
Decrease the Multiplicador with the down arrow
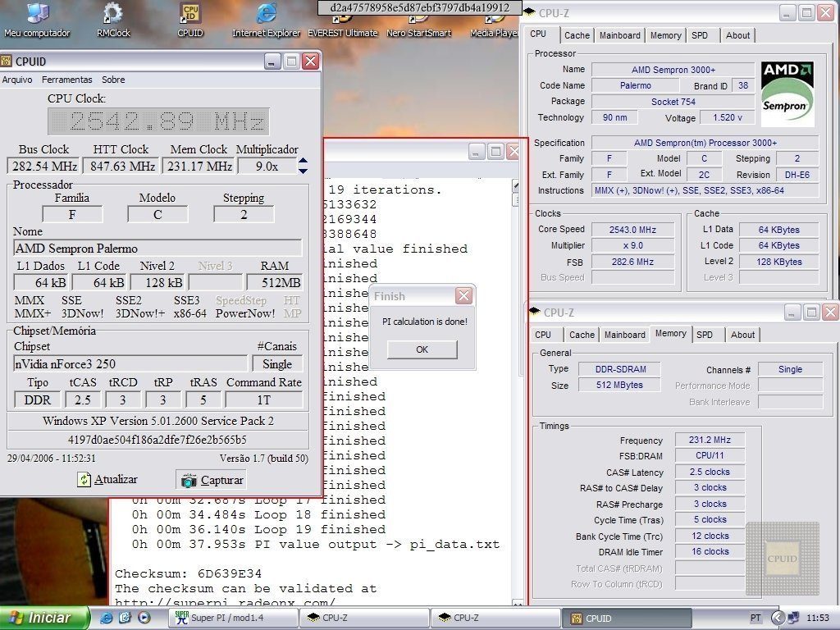(x=303, y=170)
